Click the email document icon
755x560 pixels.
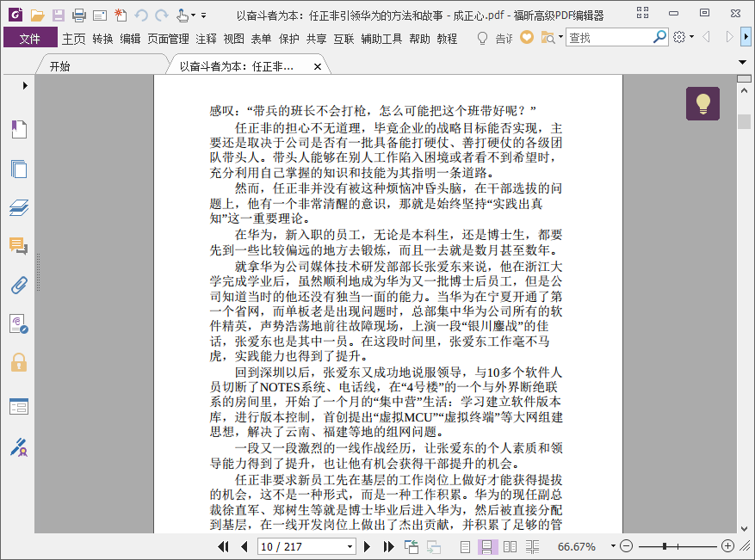click(x=100, y=15)
